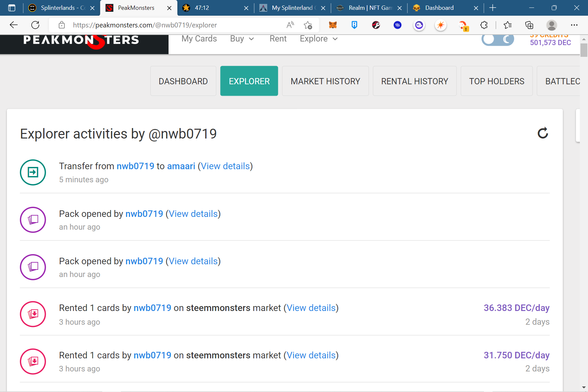Viewport: 588px width, 392px height.
Task: Switch to the DASHBOARD tab
Action: 183,81
